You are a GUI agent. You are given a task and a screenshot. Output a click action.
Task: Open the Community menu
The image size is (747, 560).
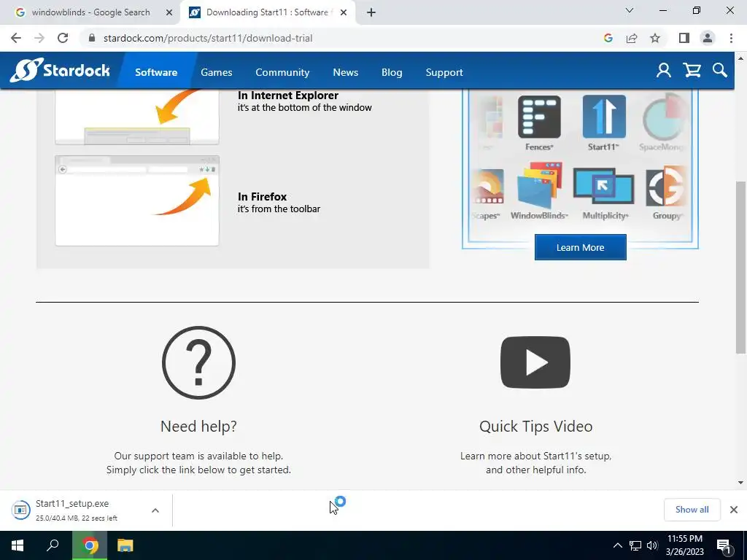click(x=282, y=72)
